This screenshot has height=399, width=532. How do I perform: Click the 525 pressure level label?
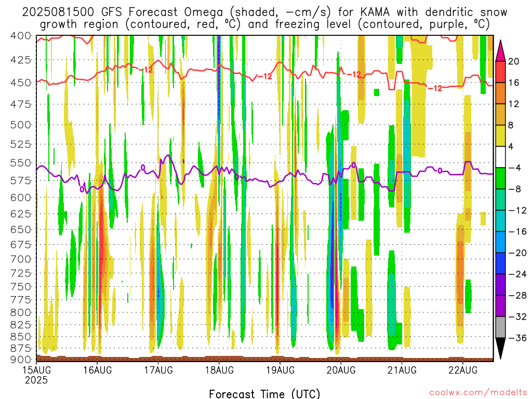pos(21,144)
